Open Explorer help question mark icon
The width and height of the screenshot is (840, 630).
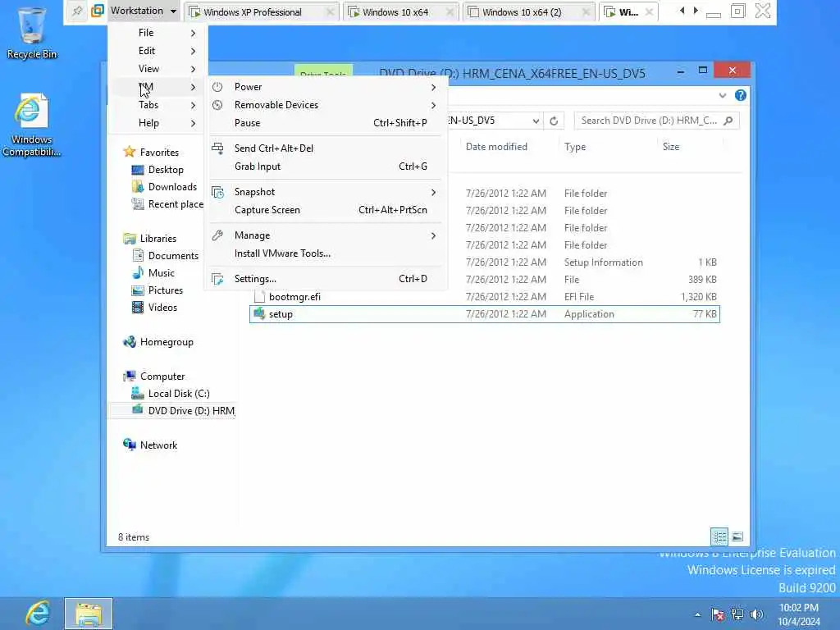click(741, 95)
